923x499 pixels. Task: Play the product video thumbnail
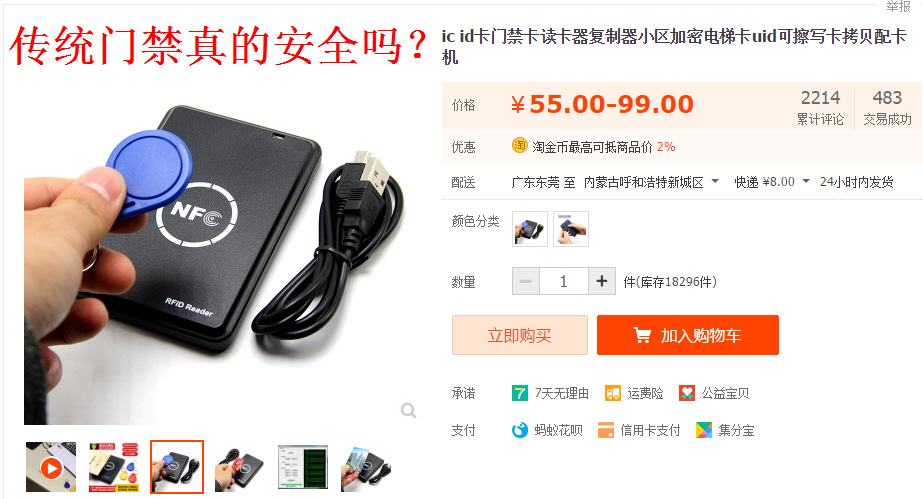[x=51, y=467]
